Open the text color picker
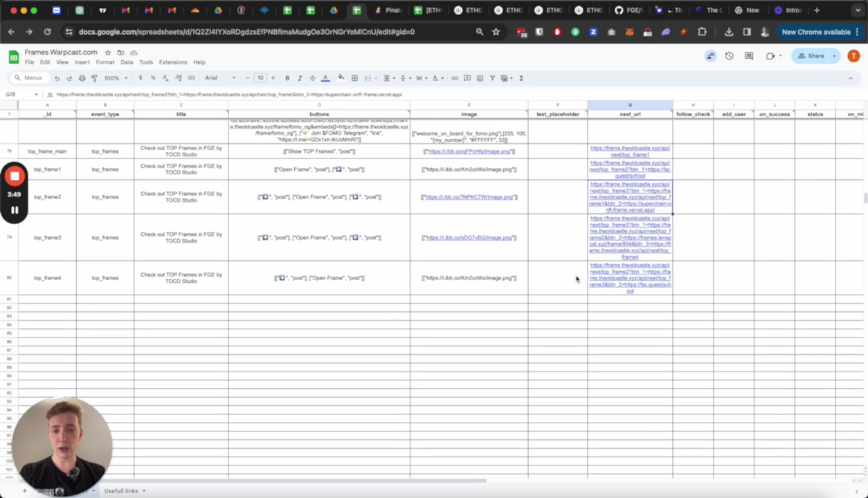Image resolution: width=868 pixels, height=498 pixels. tap(325, 78)
